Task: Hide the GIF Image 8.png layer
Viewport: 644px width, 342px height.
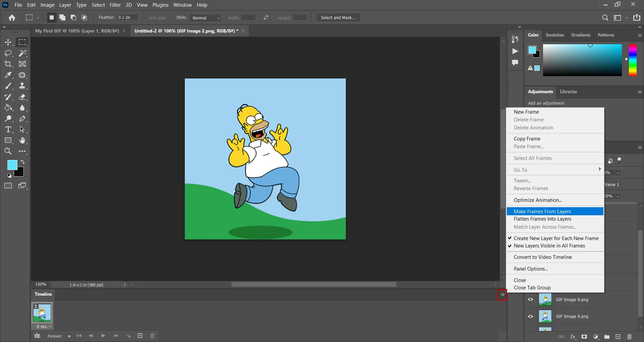Action: coord(531,299)
